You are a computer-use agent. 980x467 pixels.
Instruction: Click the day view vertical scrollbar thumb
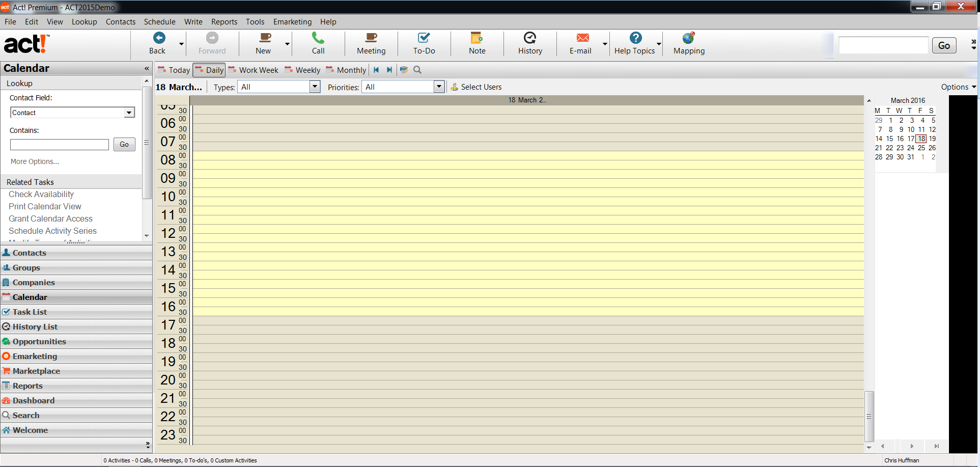coord(870,416)
